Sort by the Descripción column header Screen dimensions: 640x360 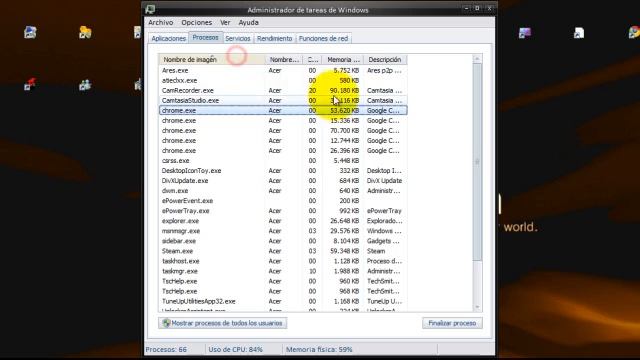tap(385, 60)
